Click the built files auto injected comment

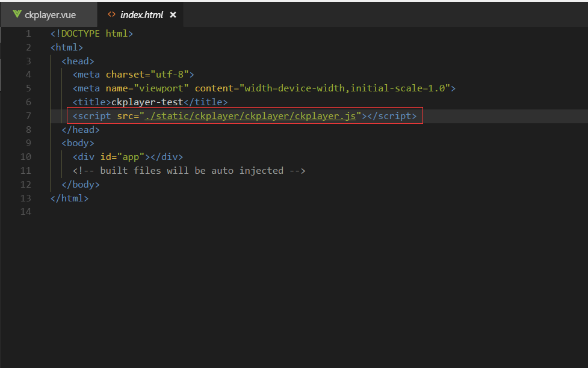point(189,171)
